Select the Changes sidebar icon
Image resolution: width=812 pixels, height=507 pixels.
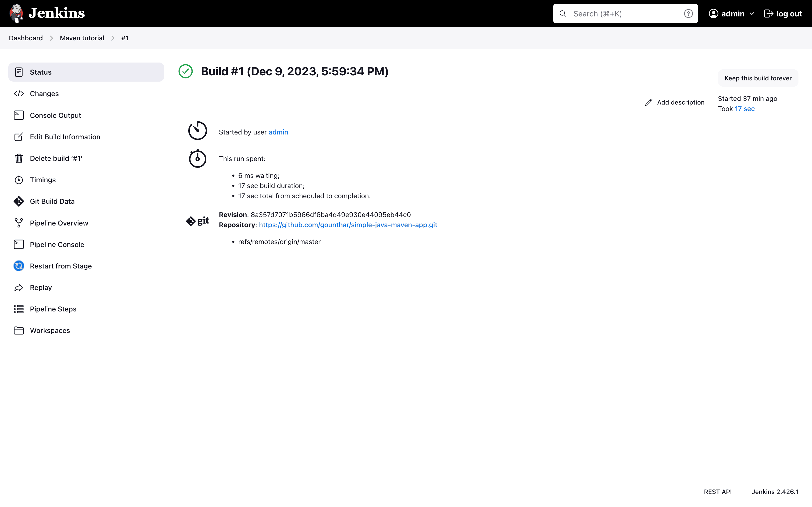(x=18, y=93)
